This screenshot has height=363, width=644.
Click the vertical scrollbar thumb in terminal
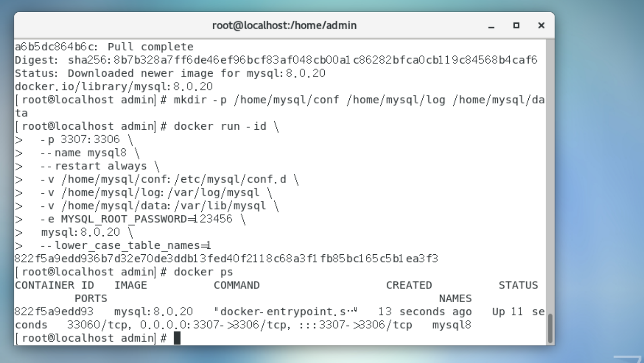[x=550, y=328]
